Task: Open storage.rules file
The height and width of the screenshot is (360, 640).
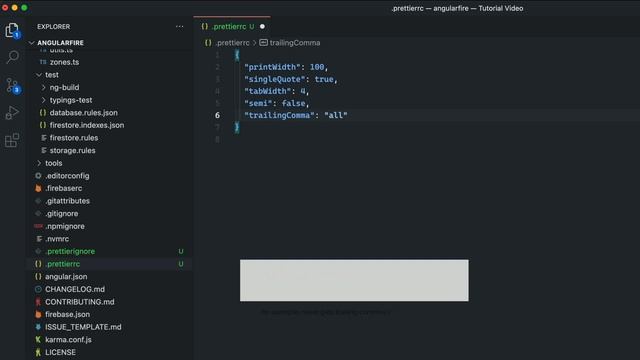Action: click(73, 151)
